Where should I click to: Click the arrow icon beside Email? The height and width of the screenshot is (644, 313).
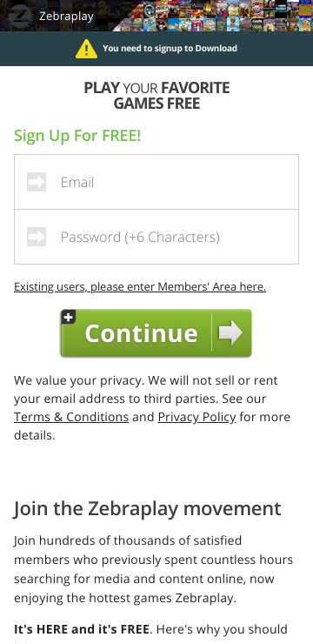click(37, 182)
